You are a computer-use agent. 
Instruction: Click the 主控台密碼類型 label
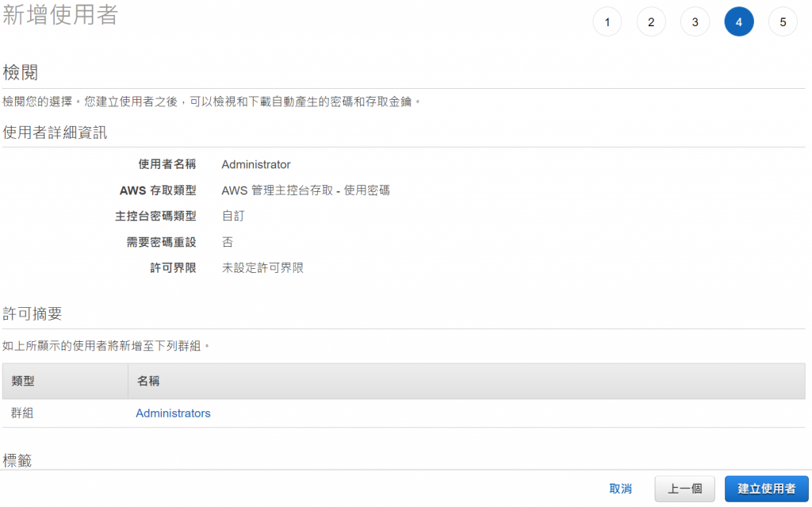[x=155, y=216]
